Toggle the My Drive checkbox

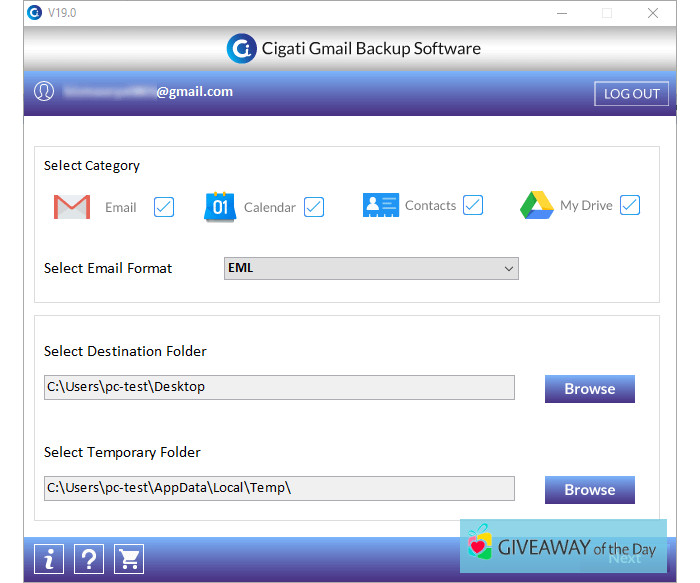coord(629,205)
